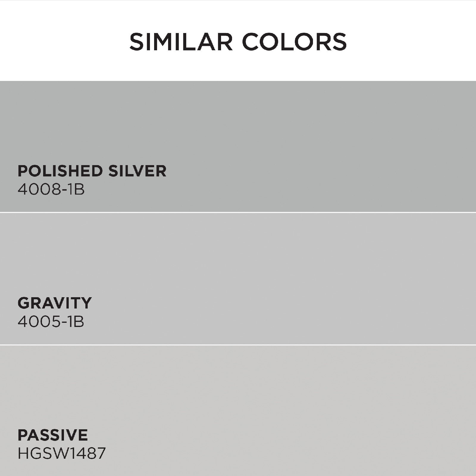Click the word "SIMILAR" in the heading

coord(181,42)
